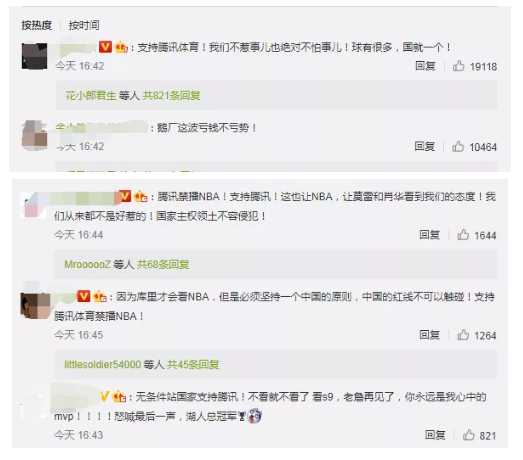The height and width of the screenshot is (460, 523).
Task: Click the verified V badge on first comment
Action: click(x=105, y=47)
